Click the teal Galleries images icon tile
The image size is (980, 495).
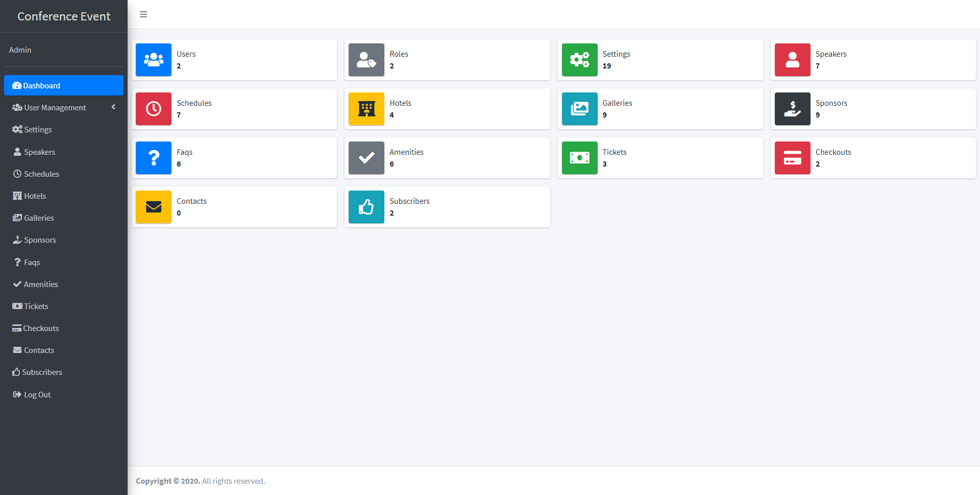point(579,109)
